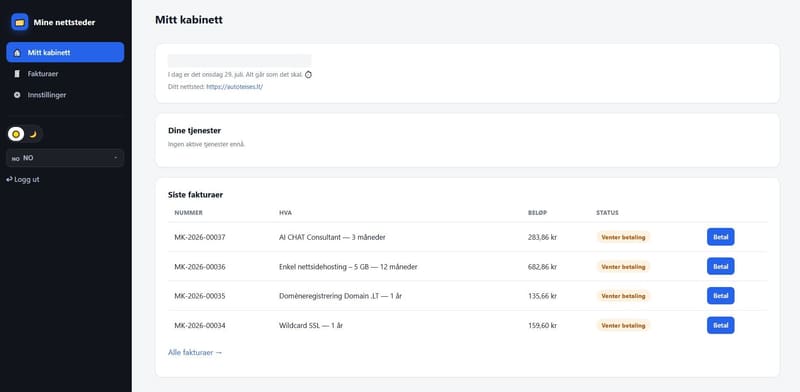Click Logg ut in the sidebar
Image resolution: width=800 pixels, height=392 pixels.
22,180
